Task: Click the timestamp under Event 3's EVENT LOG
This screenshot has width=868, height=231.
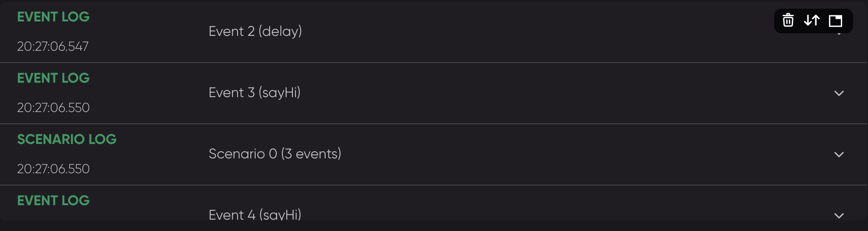Action: [53, 108]
